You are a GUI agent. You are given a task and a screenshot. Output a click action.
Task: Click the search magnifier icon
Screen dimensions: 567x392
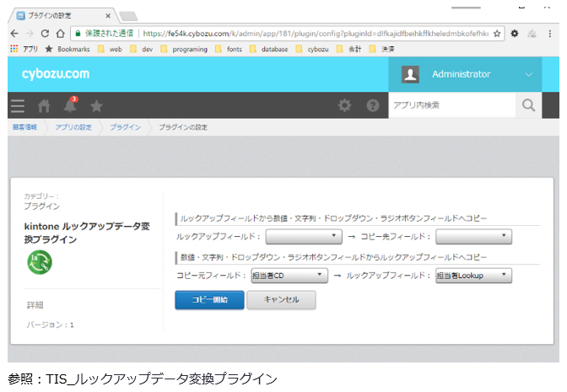click(x=528, y=105)
